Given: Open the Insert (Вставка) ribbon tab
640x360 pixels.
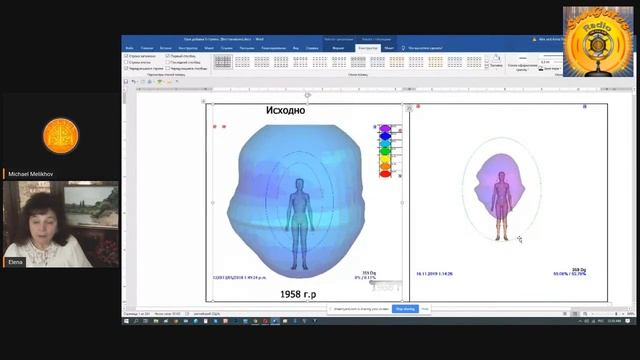Looking at the screenshot, I should (166, 48).
